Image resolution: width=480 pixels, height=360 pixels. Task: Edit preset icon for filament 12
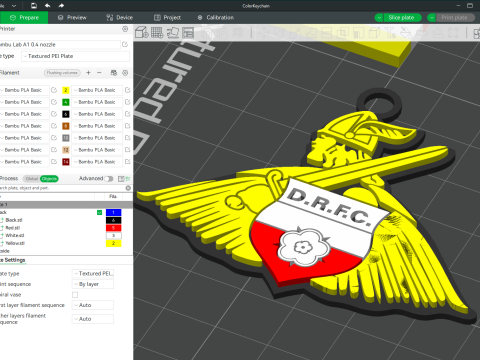[x=127, y=150]
